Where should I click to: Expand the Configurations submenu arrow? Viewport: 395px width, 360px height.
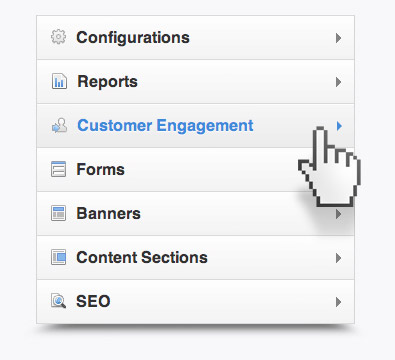(x=339, y=38)
